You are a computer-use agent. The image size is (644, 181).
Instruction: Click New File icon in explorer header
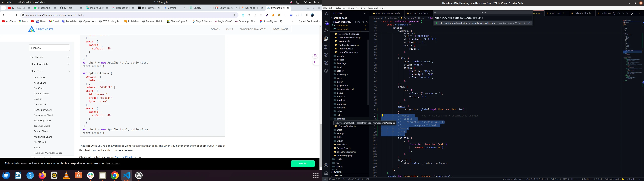pyautogui.click(x=355, y=22)
